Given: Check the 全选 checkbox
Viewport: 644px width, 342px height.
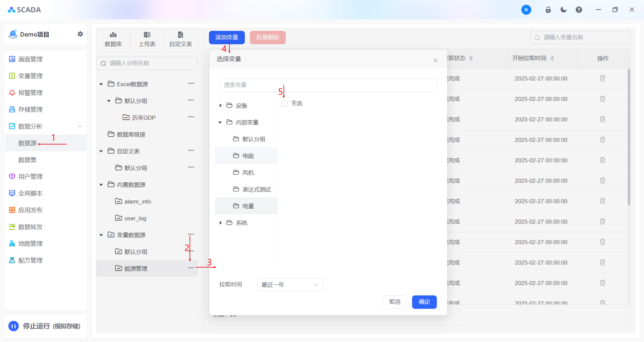Looking at the screenshot, I should [x=285, y=103].
